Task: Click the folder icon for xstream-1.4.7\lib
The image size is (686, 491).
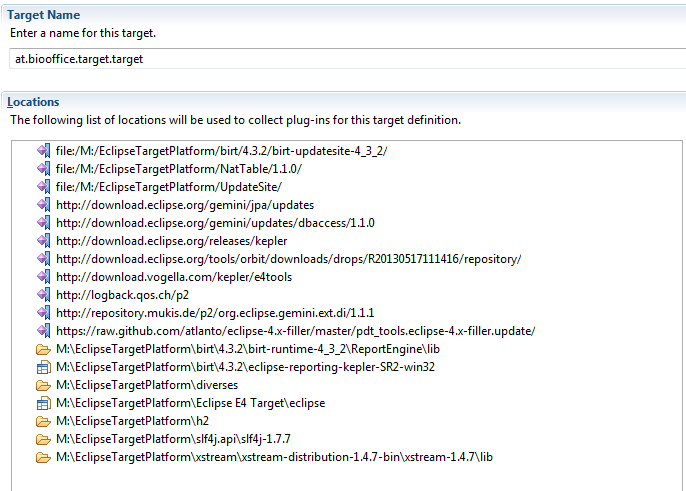Action: coord(43,457)
